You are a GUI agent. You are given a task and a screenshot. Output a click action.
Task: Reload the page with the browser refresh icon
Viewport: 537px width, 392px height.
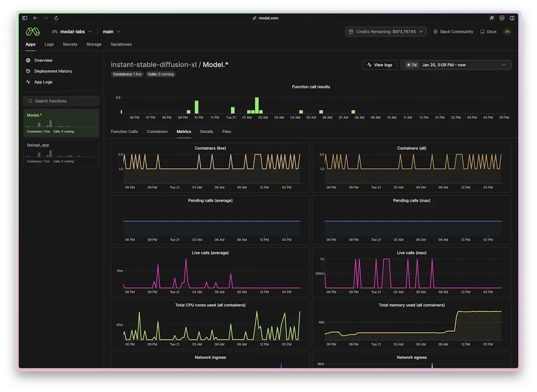tap(56, 17)
